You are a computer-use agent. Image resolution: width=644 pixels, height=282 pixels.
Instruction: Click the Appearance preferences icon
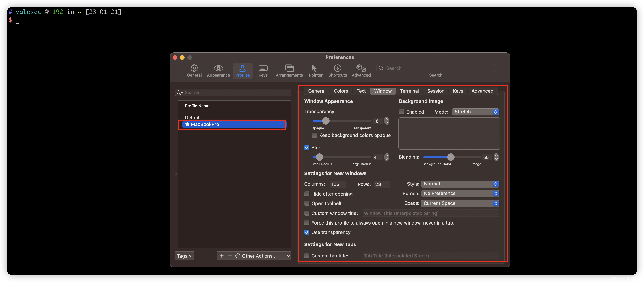coord(218,70)
